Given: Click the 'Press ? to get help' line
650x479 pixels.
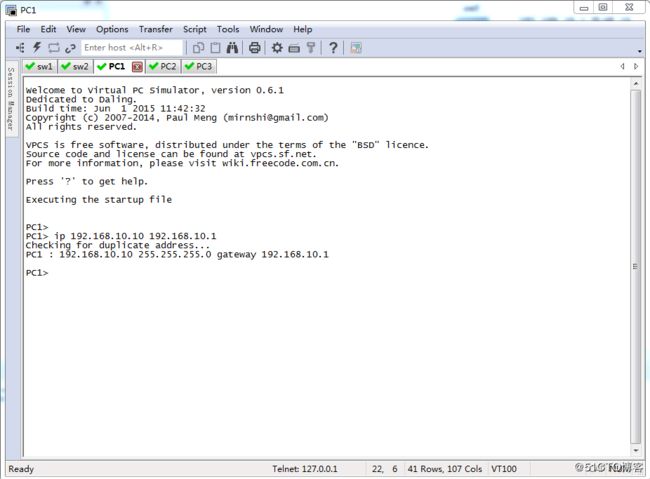Looking at the screenshot, I should (x=87, y=181).
